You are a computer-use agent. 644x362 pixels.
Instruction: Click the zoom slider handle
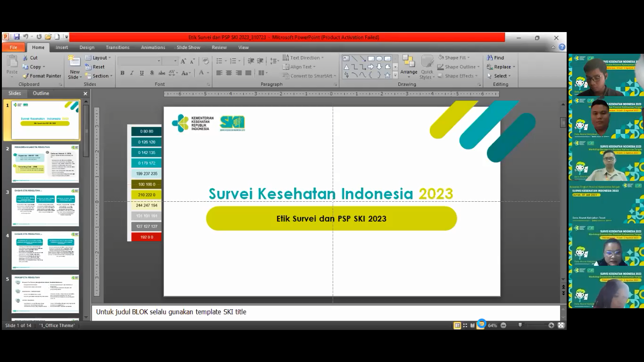(520, 325)
